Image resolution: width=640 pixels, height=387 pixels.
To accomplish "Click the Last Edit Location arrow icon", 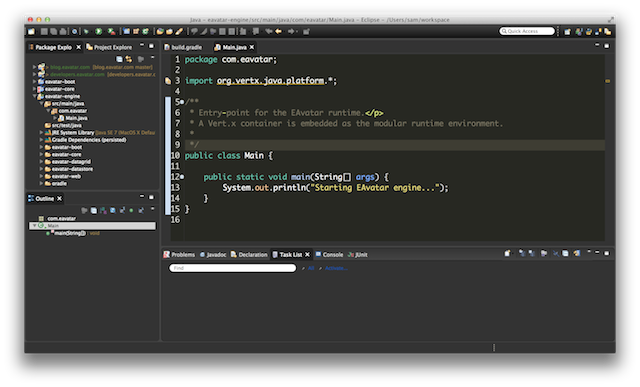I will pyautogui.click(x=269, y=31).
